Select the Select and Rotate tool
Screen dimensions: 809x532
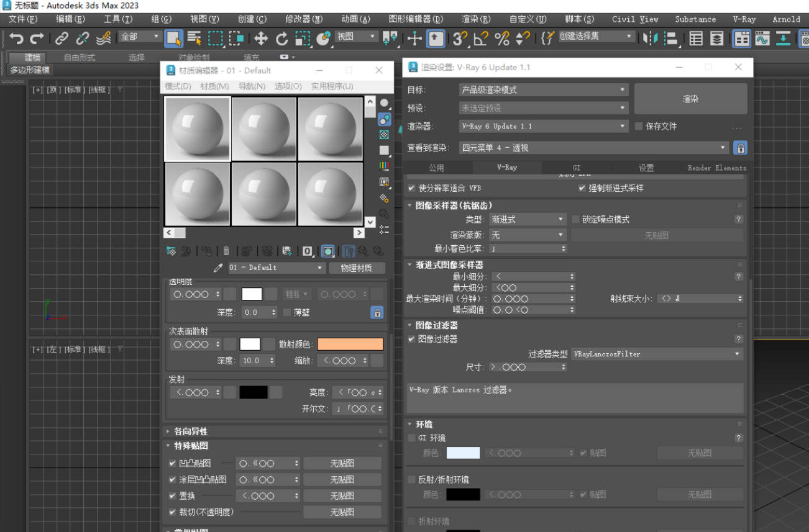point(281,38)
